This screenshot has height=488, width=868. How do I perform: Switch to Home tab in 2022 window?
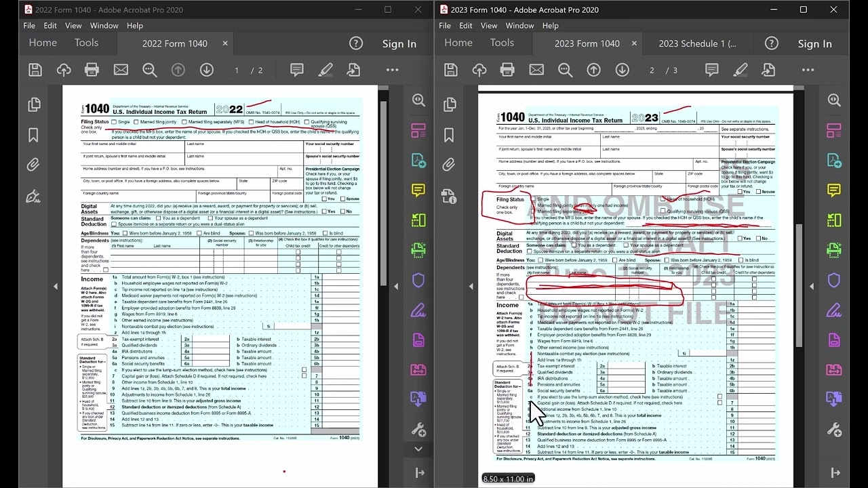(43, 43)
